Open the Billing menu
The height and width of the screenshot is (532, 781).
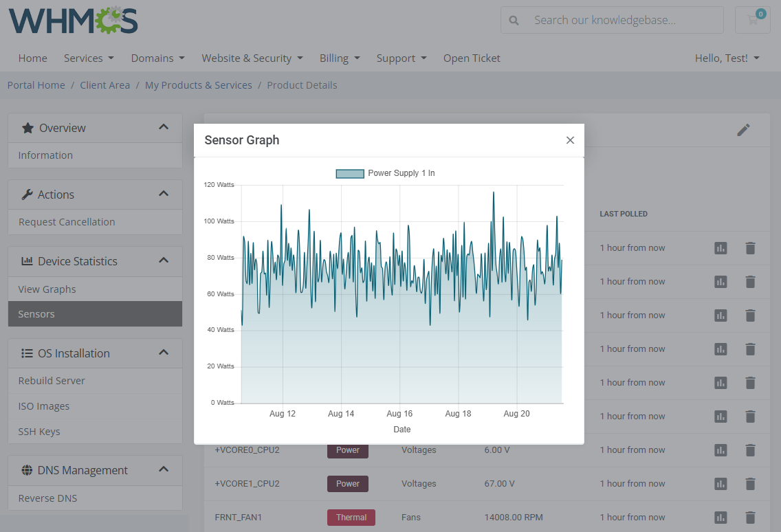(340, 58)
